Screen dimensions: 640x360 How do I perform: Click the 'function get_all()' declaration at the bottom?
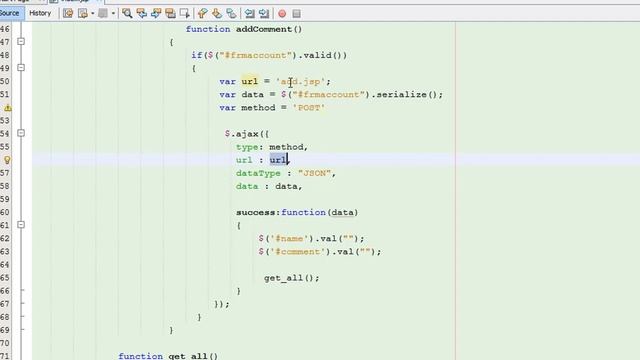click(168, 356)
